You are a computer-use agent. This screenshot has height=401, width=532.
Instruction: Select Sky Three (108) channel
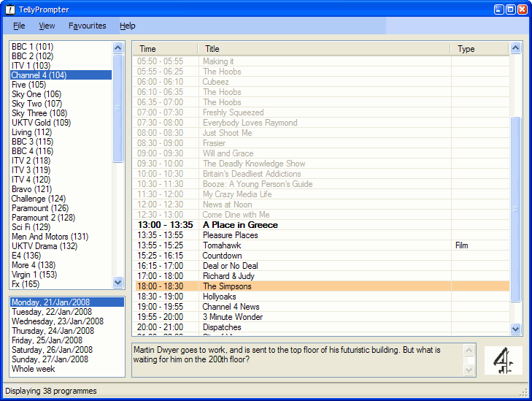pyautogui.click(x=61, y=113)
